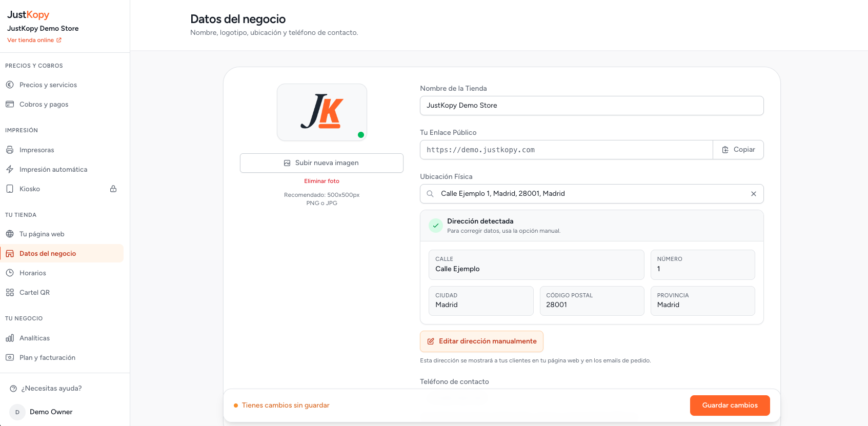Click the euro icon for Precios y servicios
The height and width of the screenshot is (426, 868).
pos(10,85)
